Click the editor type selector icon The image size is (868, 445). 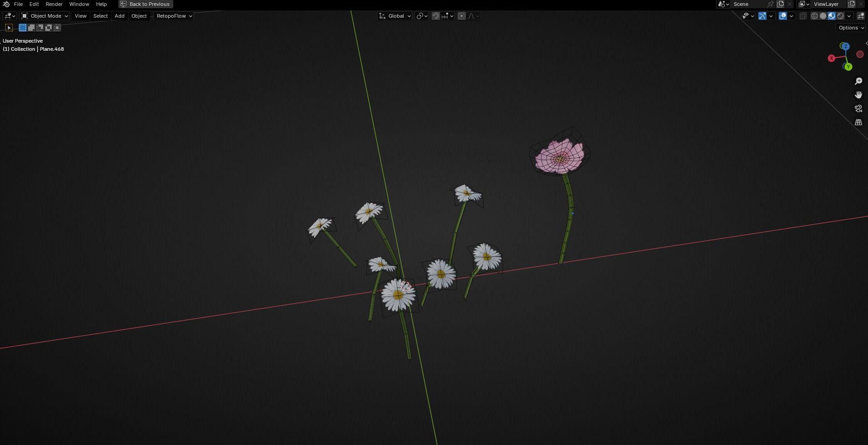pos(8,16)
